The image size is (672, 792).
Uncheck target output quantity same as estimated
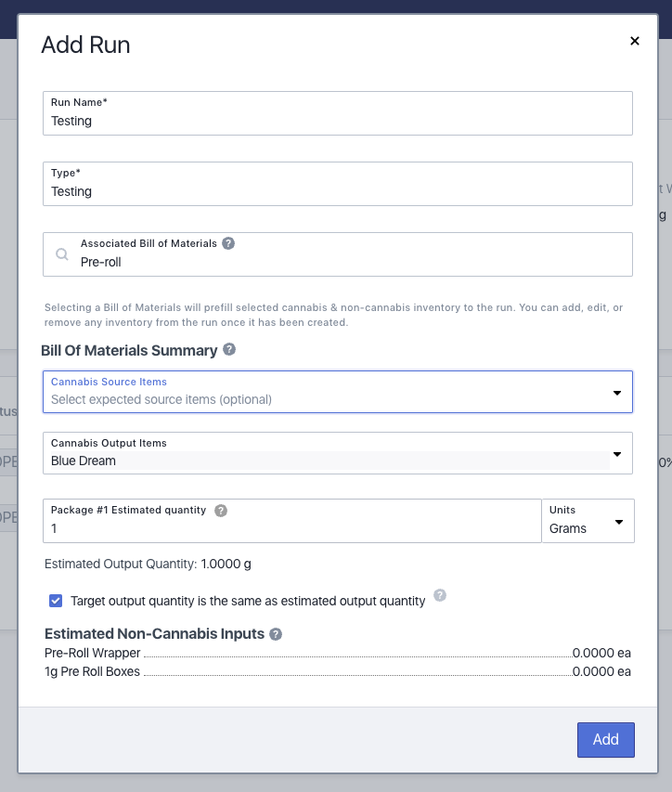pyautogui.click(x=56, y=601)
